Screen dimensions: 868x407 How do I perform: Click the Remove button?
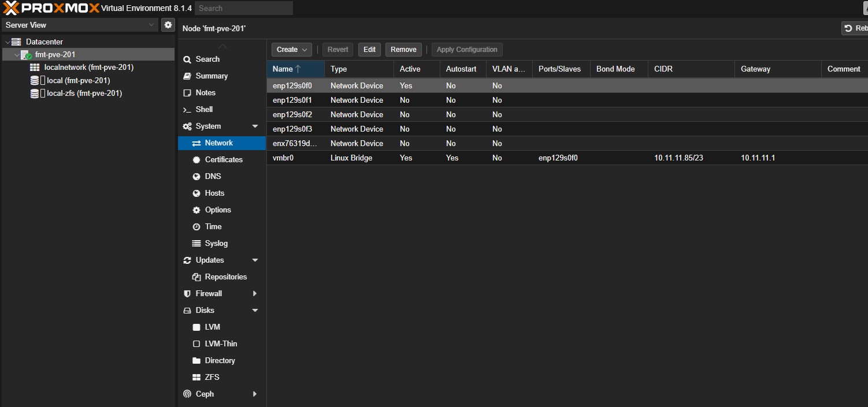(x=403, y=50)
